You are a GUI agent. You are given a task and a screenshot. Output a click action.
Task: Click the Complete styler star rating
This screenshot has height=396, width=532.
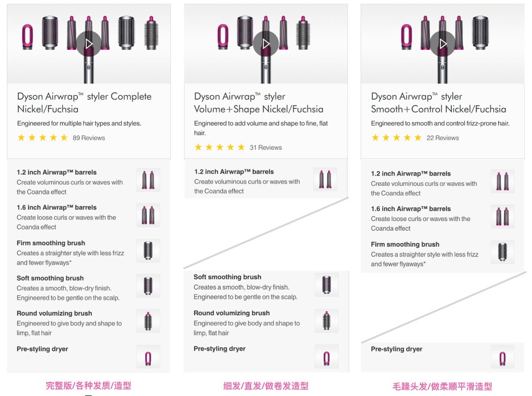click(x=42, y=138)
